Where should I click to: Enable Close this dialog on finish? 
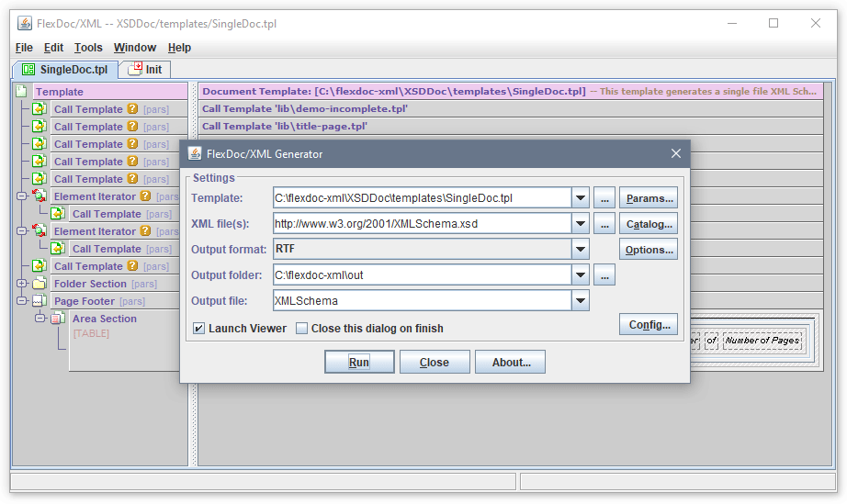click(301, 328)
